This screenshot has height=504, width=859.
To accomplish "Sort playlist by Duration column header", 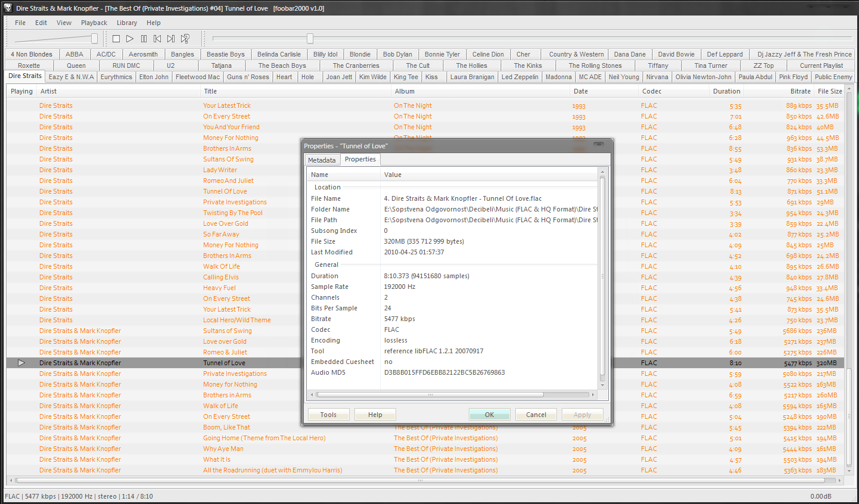I will [726, 91].
